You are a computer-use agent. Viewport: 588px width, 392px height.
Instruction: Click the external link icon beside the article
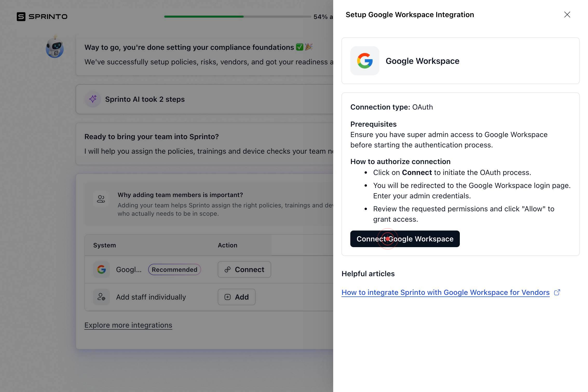557,292
